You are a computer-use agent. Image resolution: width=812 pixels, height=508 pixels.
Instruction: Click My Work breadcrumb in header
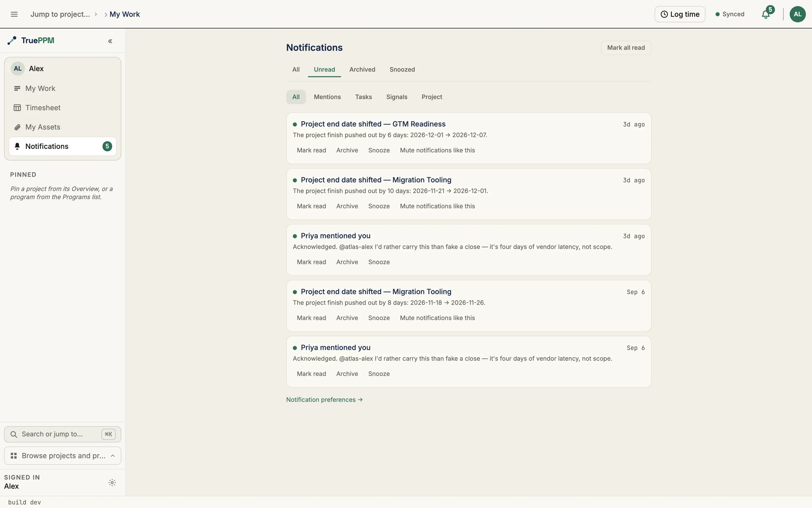pos(125,14)
